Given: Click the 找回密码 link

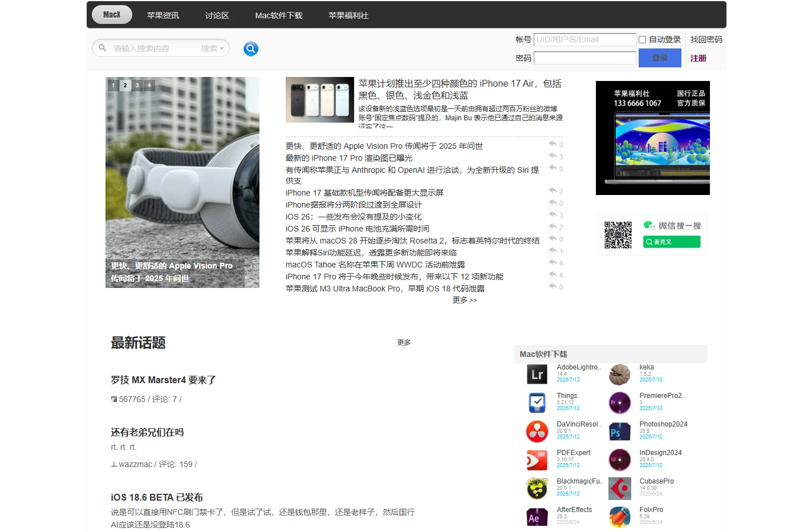Looking at the screenshot, I should pyautogui.click(x=707, y=39).
